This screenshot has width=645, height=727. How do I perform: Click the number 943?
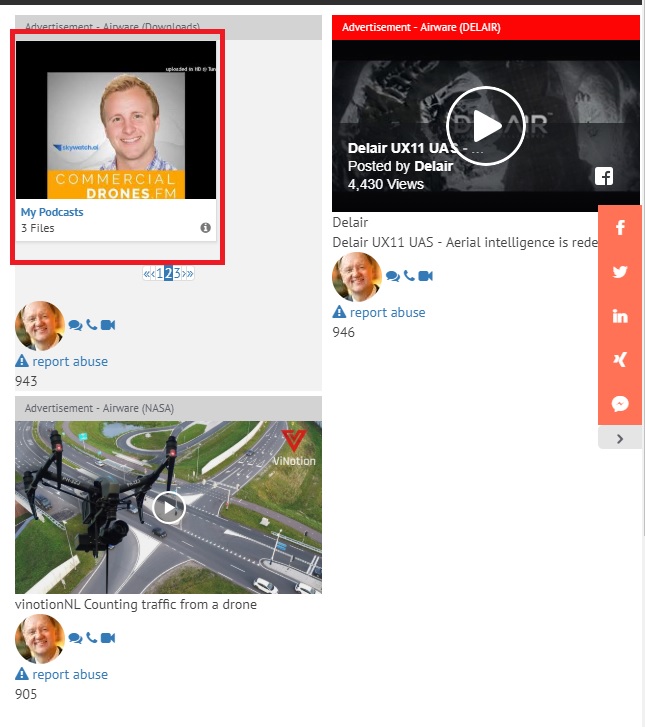click(26, 381)
